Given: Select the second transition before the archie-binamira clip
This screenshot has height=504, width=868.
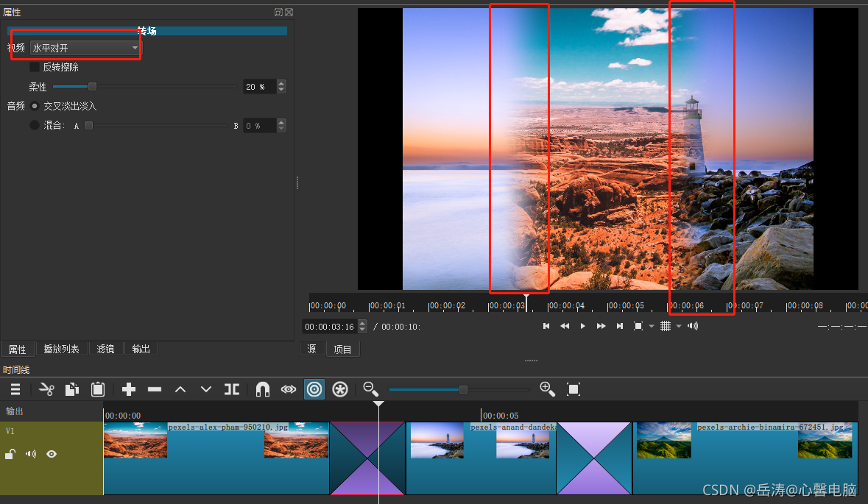Looking at the screenshot, I should coord(594,458).
